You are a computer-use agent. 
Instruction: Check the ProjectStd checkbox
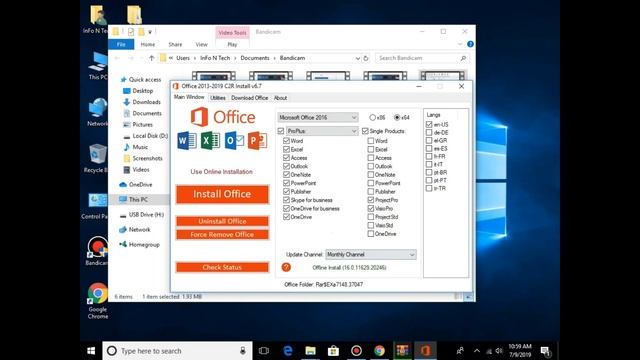click(x=371, y=217)
